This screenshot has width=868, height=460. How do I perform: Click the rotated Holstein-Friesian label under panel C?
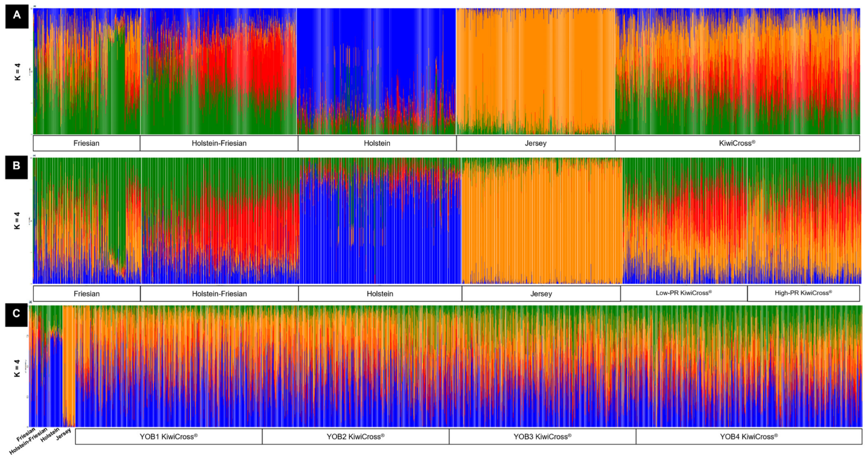point(28,441)
